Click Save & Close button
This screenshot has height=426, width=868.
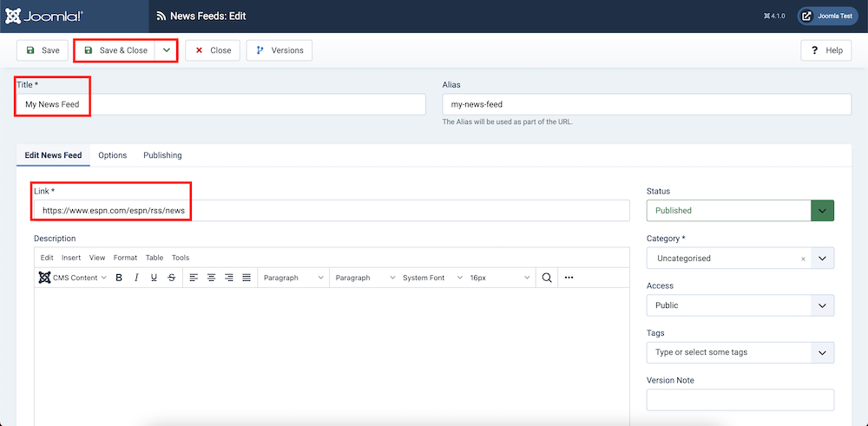(115, 50)
